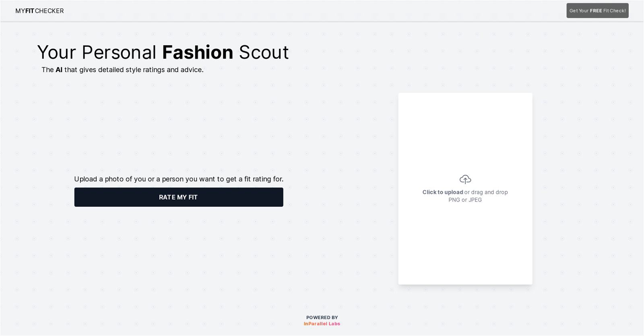644x336 pixels.
Task: Click the Get Your FREE Fit Check button
Action: coord(597,11)
